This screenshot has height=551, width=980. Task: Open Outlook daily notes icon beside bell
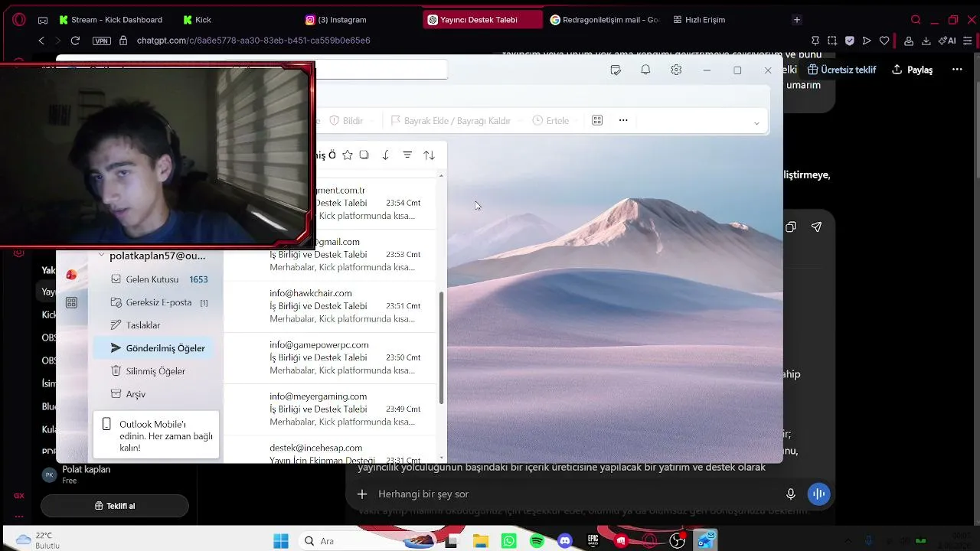[x=616, y=70]
